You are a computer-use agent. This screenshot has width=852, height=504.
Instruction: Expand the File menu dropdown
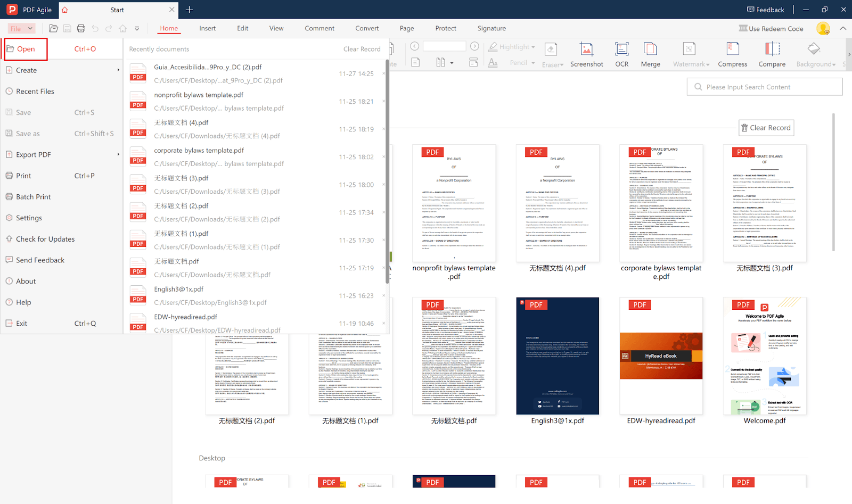(x=21, y=29)
